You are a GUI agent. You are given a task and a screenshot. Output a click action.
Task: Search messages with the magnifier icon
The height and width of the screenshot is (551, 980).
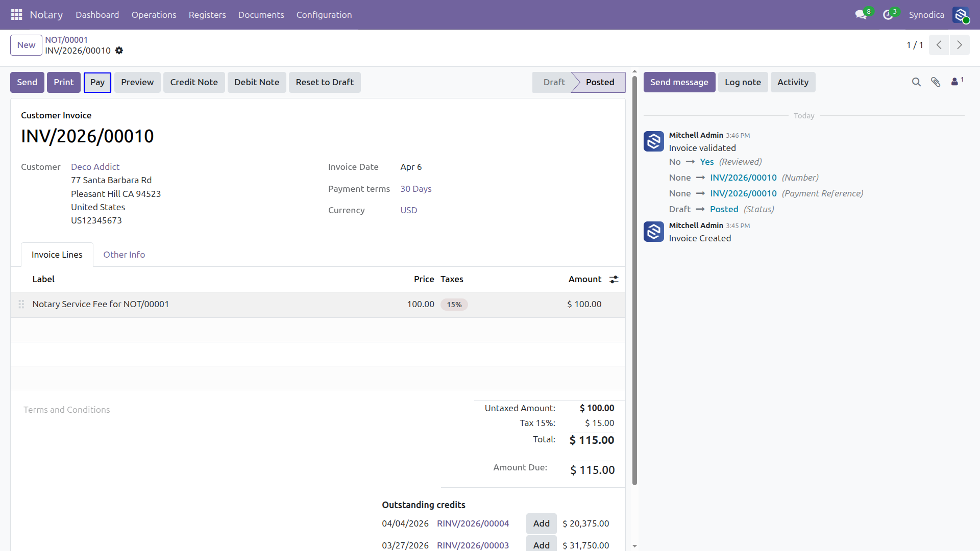916,82
